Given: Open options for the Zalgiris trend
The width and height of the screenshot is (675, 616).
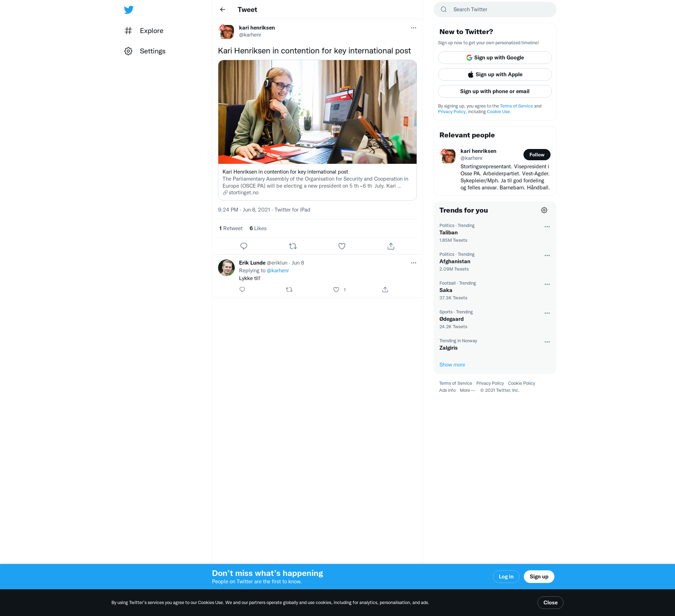Looking at the screenshot, I should coord(547,342).
